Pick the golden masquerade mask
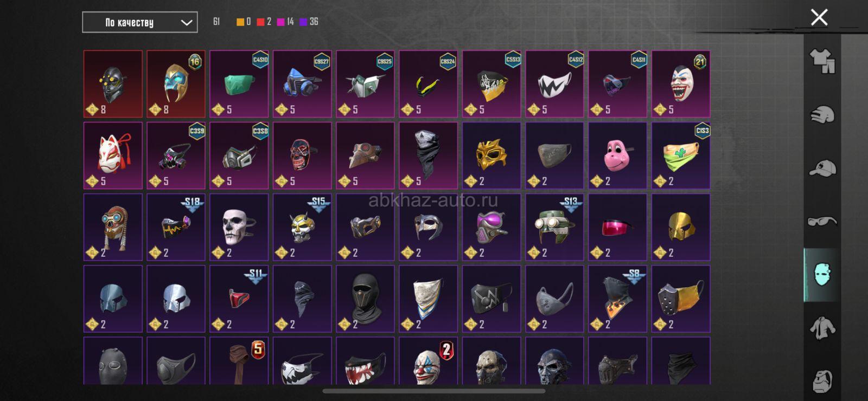868x401 pixels. [x=492, y=156]
